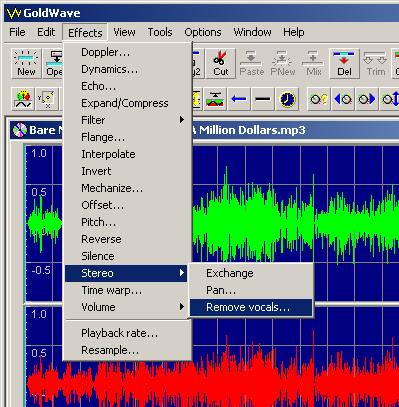The height and width of the screenshot is (407, 399).
Task: Choose Pan... in Stereo submenu
Action: [251, 290]
